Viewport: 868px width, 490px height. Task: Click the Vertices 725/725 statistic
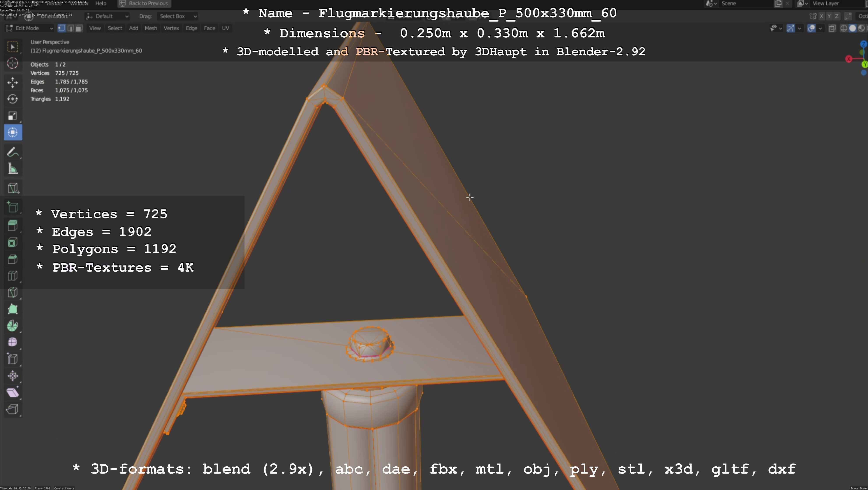(55, 73)
